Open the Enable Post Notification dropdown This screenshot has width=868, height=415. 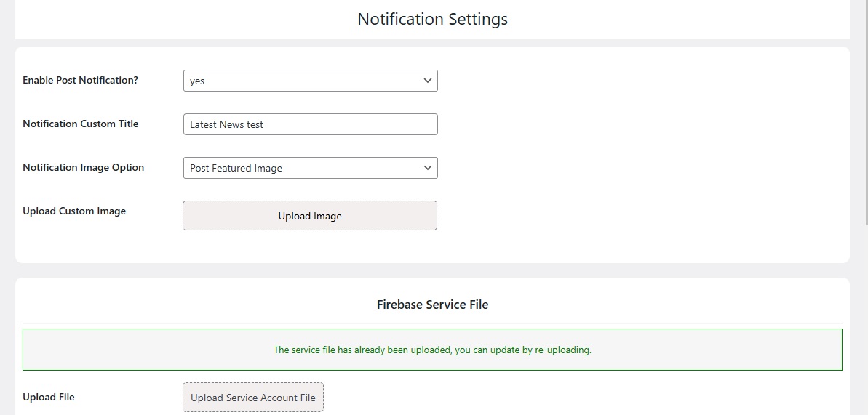pyautogui.click(x=310, y=81)
